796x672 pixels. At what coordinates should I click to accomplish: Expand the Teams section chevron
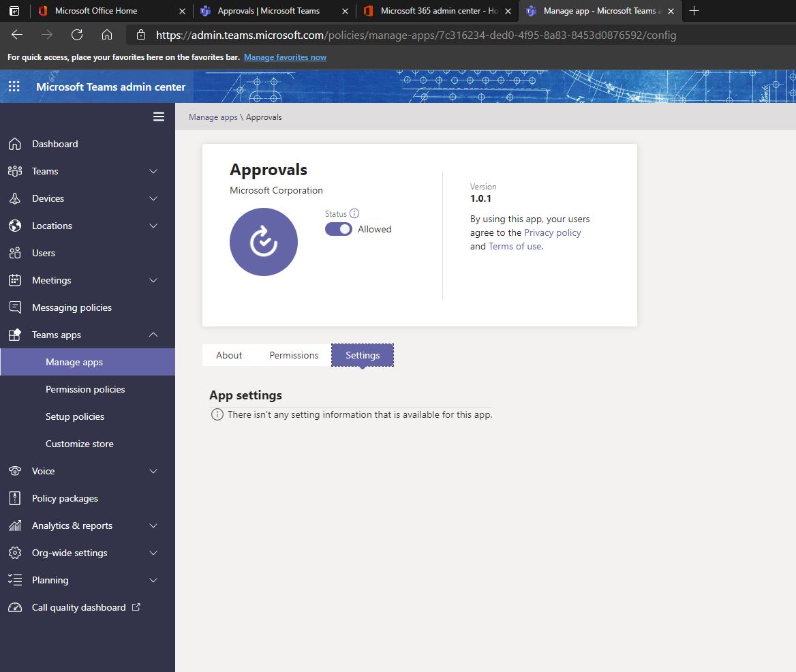(153, 171)
